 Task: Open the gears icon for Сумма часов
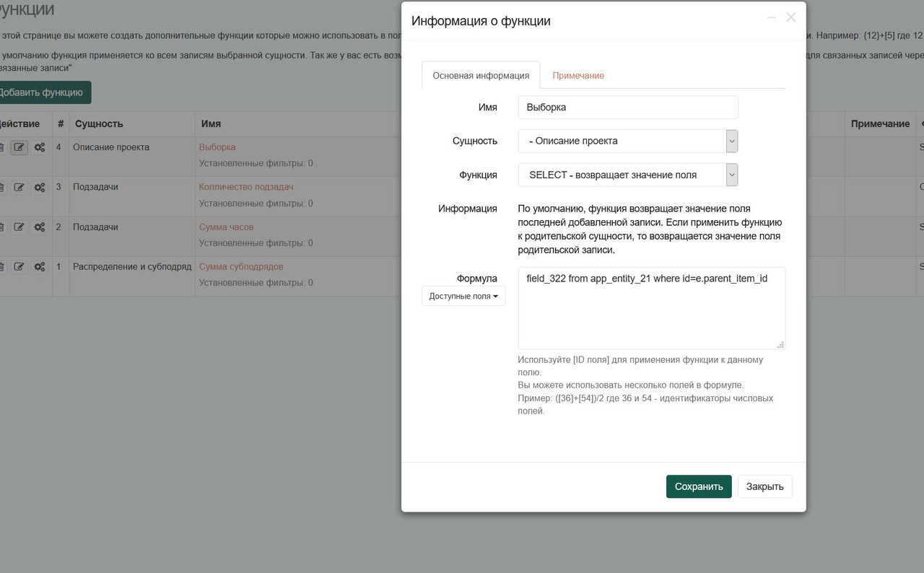[40, 227]
